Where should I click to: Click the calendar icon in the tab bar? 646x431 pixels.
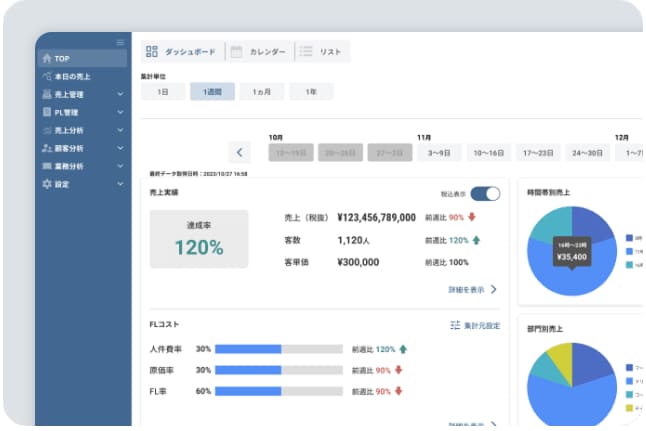coord(236,52)
